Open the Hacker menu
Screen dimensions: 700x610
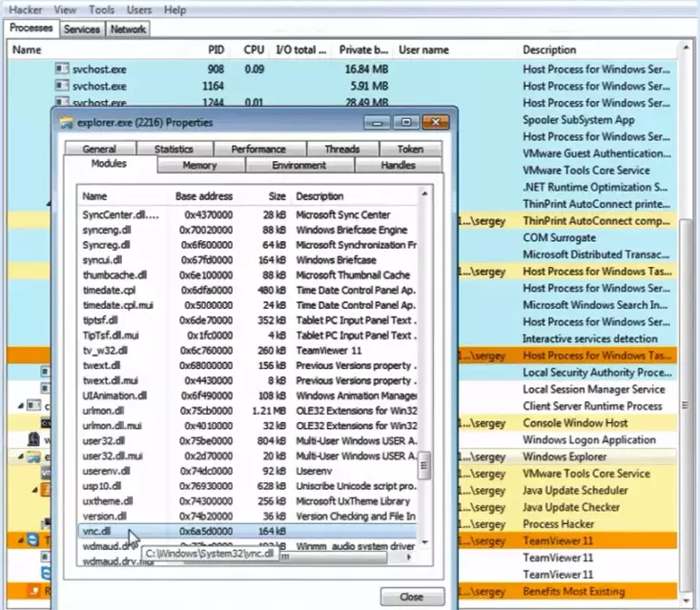pos(26,10)
